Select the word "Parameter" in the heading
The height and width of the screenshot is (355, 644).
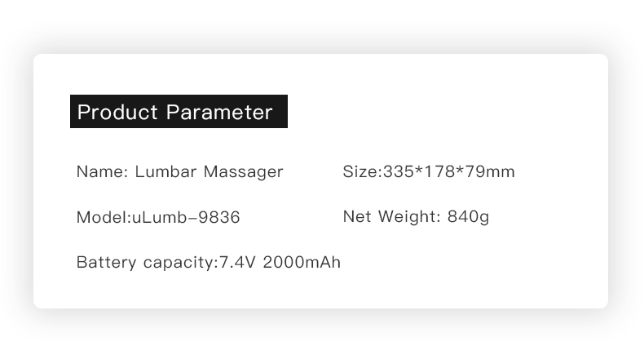coord(219,112)
